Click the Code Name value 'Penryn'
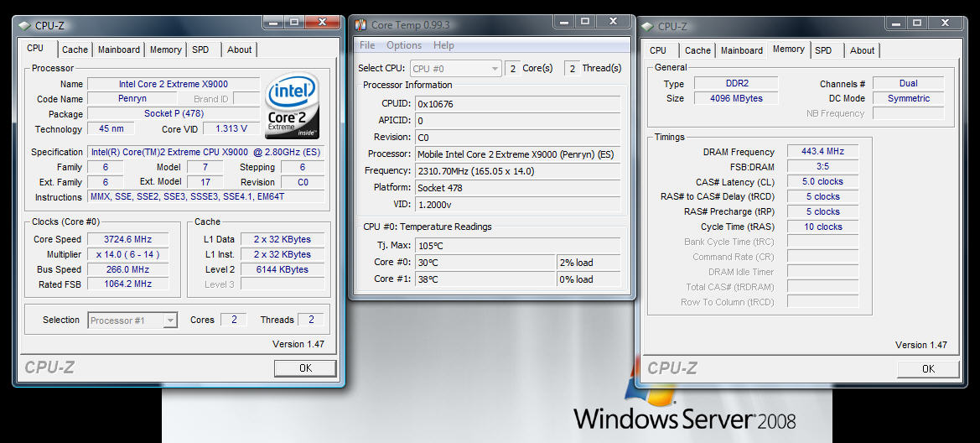 point(132,99)
